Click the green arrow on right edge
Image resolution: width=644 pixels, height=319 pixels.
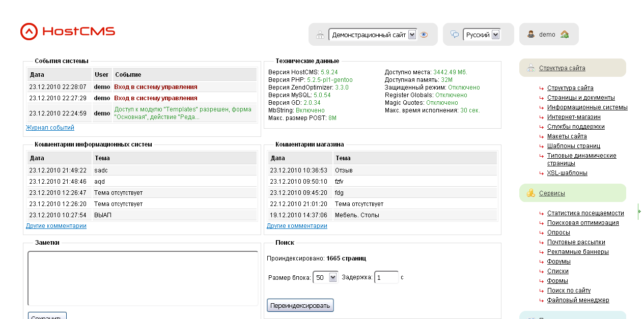coord(639,211)
